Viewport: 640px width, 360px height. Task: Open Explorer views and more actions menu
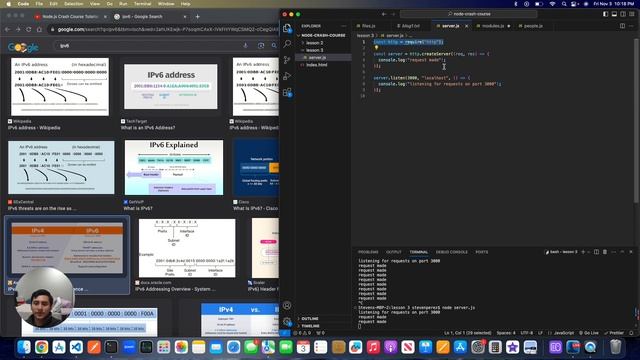[344, 26]
